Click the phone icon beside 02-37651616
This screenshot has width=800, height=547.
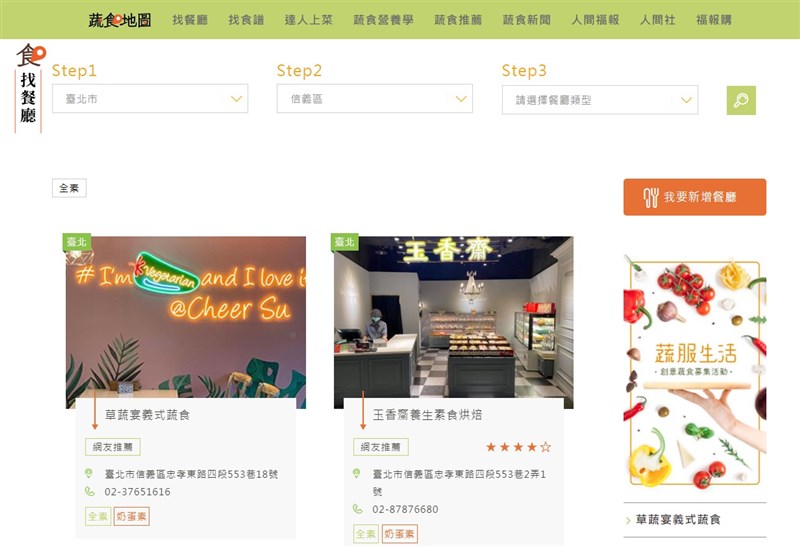click(x=90, y=491)
